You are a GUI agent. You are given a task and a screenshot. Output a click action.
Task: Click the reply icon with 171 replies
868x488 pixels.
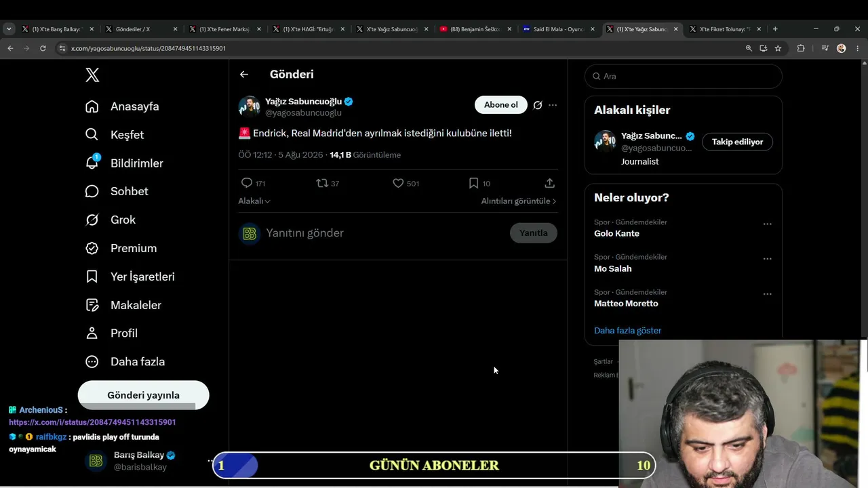click(x=247, y=183)
